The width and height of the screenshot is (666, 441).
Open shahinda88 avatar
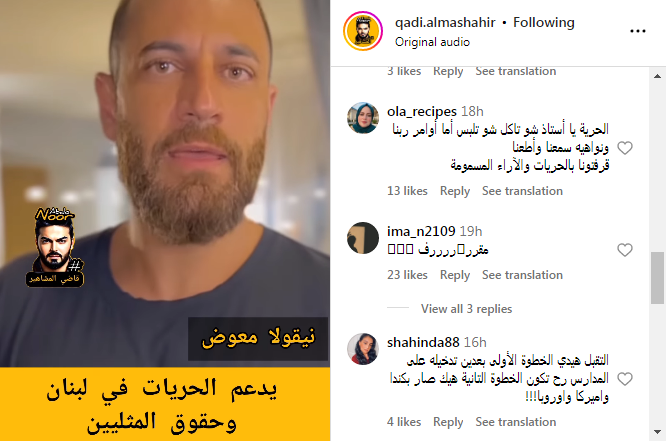(x=363, y=349)
